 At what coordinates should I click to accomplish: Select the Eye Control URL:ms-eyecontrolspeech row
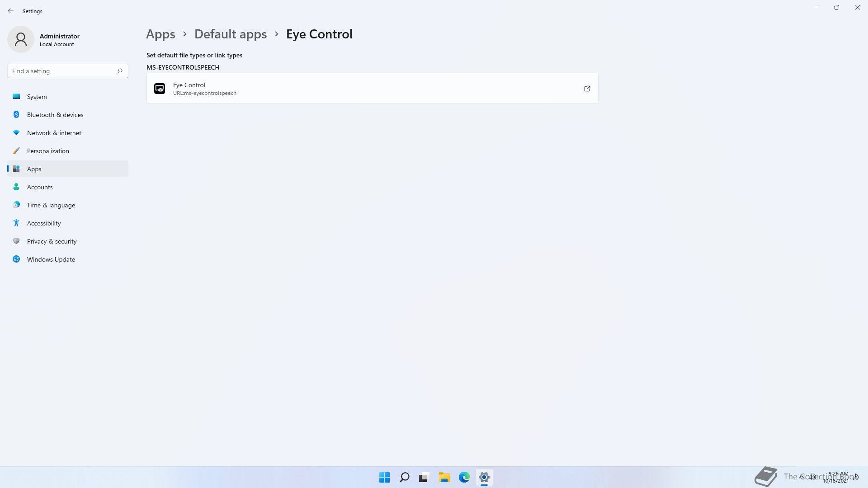pyautogui.click(x=372, y=89)
